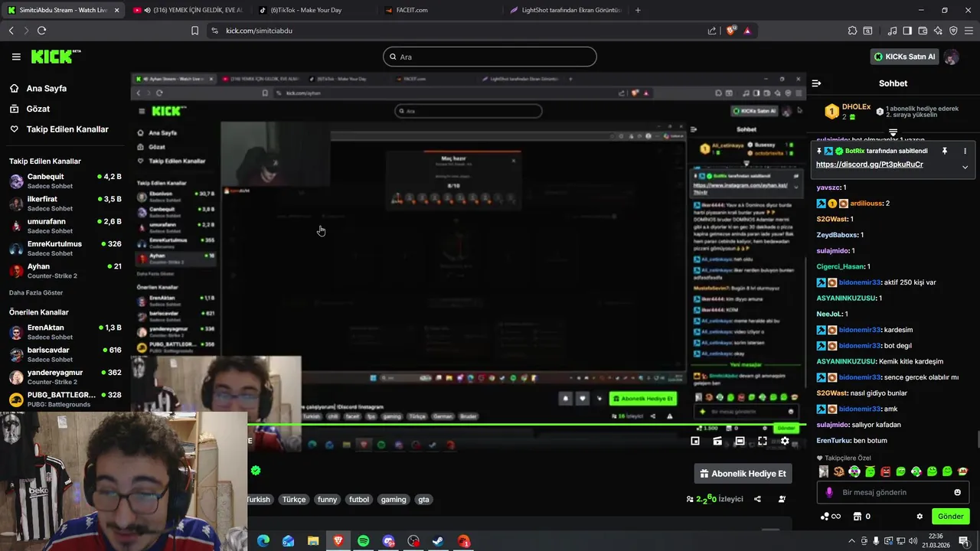Image resolution: width=980 pixels, height=551 pixels.
Task: Open Spotify from the taskbar
Action: [x=364, y=541]
